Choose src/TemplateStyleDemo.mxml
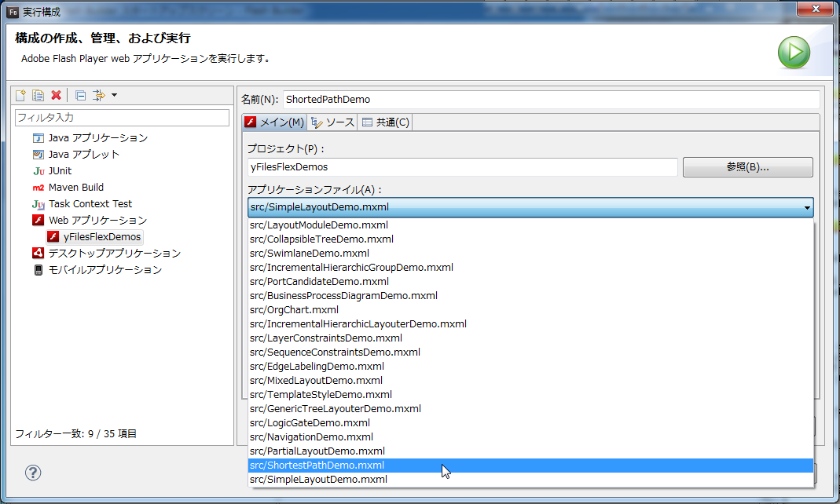 530,396
